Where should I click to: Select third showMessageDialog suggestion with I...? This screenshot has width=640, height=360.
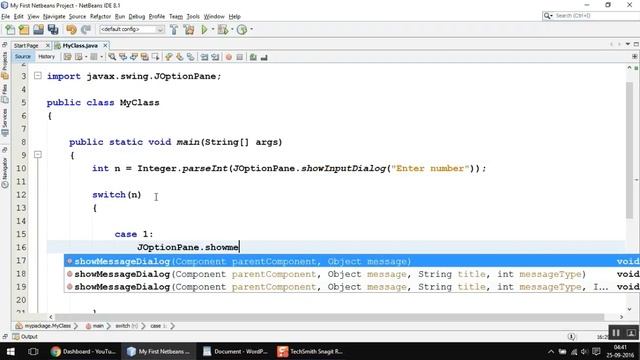tap(352, 287)
